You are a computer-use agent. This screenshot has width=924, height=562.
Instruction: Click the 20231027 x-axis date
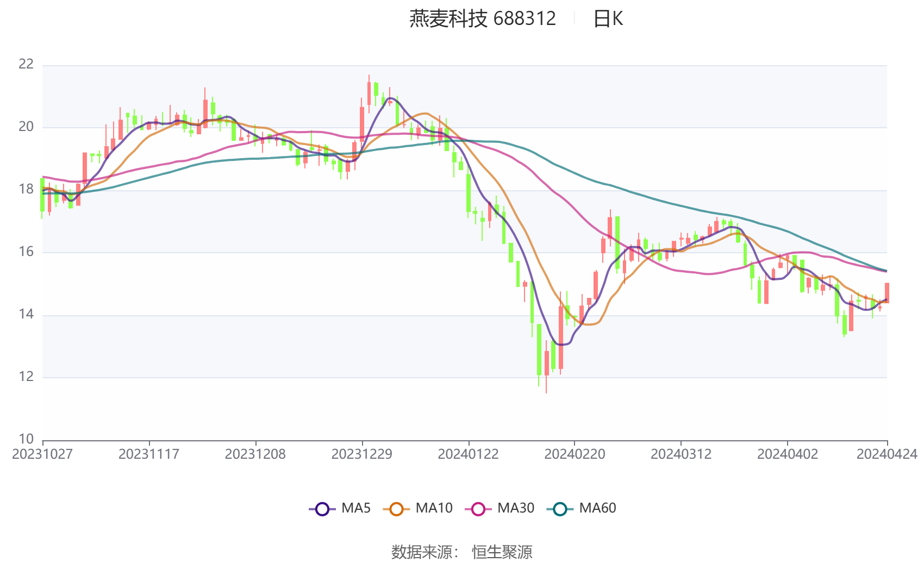pos(42,454)
